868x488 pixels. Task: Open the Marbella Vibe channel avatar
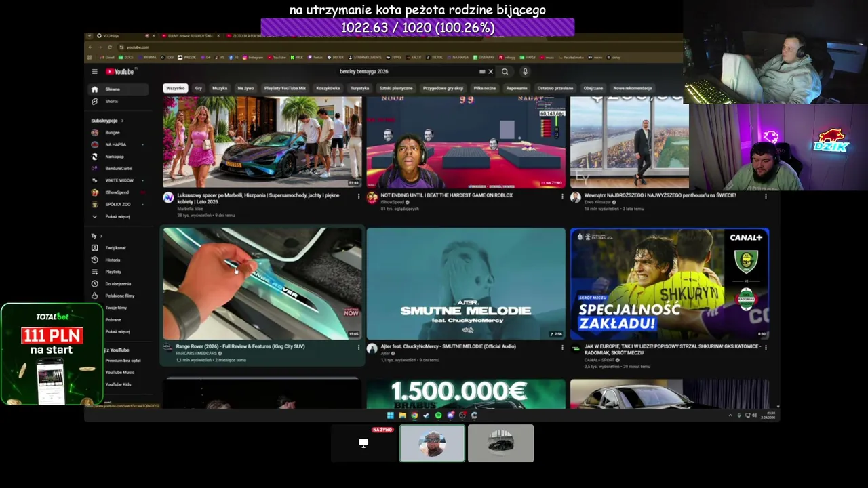pyautogui.click(x=168, y=197)
